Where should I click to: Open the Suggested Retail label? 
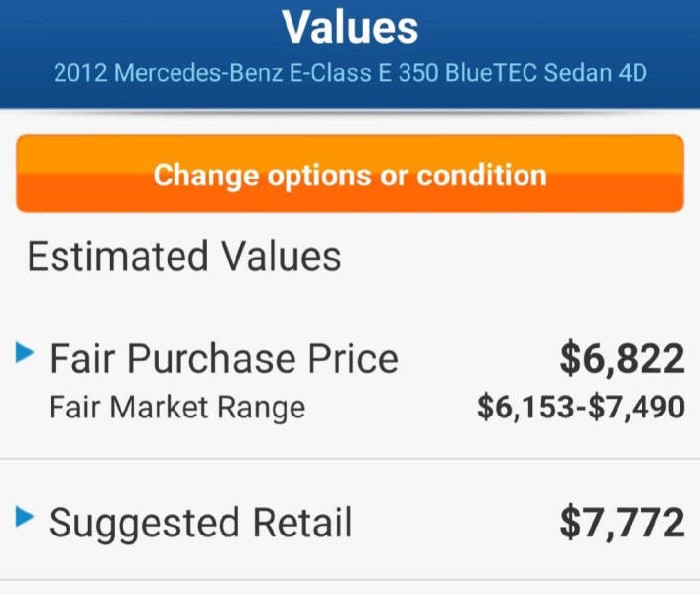tap(200, 523)
